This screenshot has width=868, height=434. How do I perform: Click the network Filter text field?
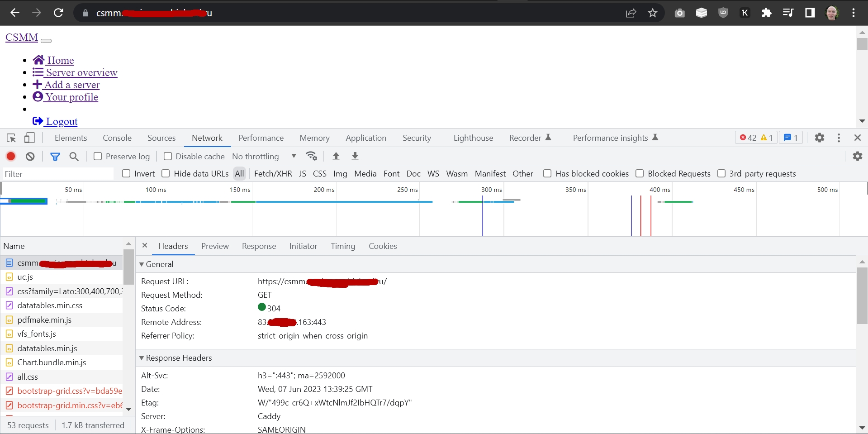[57, 174]
